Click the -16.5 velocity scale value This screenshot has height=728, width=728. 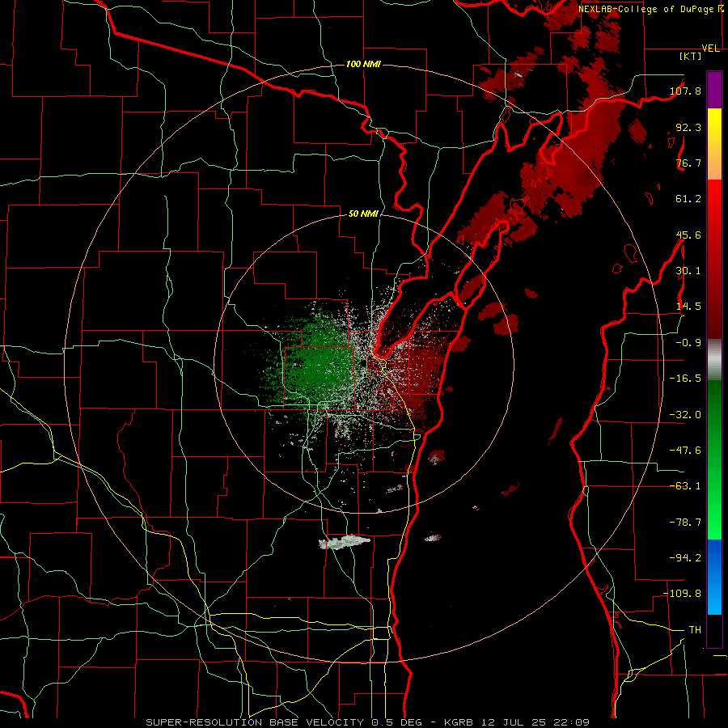[x=685, y=379]
